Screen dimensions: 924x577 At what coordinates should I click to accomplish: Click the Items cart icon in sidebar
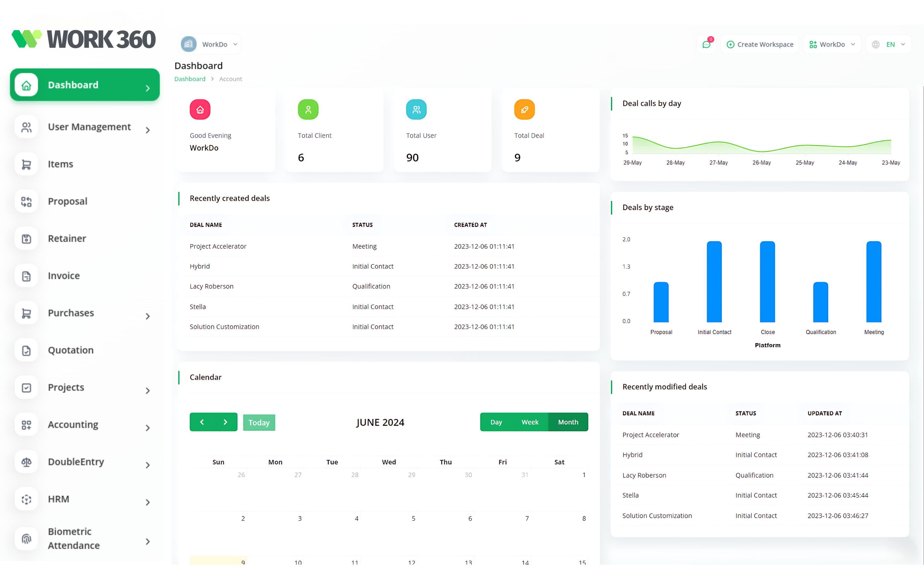[x=26, y=164]
